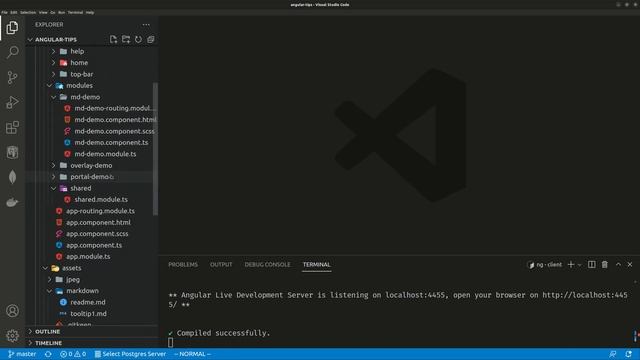Open app-routing.module.ts file
Screen dimensions: 640x360
[100, 211]
